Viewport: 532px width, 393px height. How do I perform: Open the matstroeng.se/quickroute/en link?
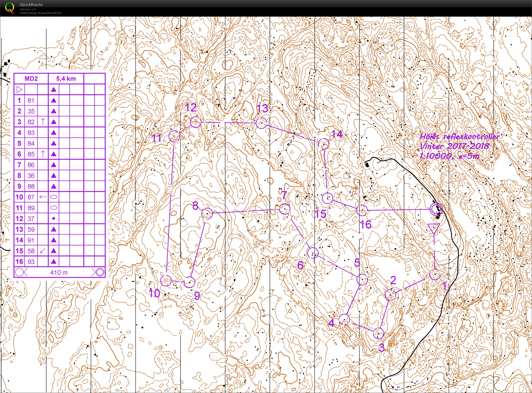41,13
